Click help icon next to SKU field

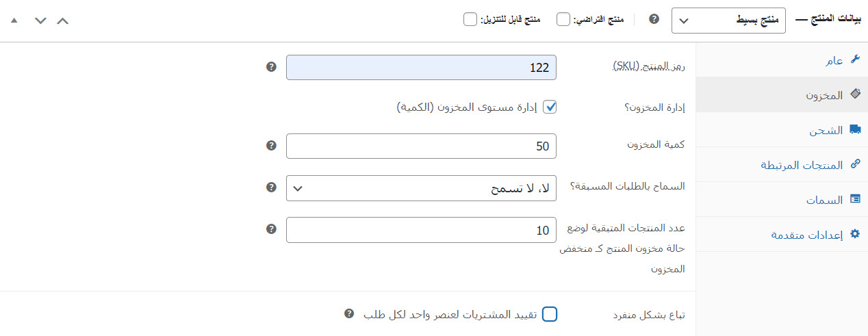point(271,67)
